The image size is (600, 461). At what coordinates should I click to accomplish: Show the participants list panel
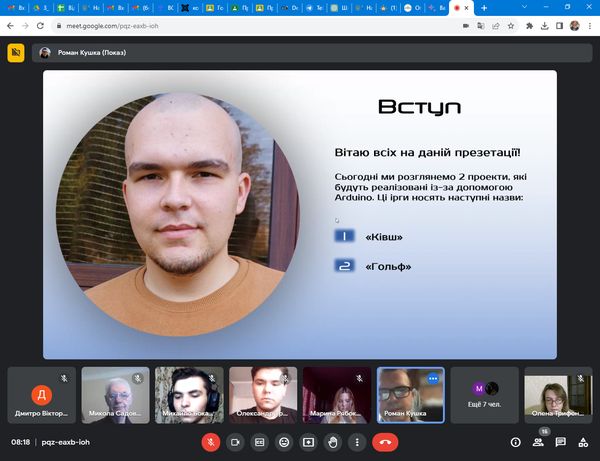pyautogui.click(x=538, y=441)
